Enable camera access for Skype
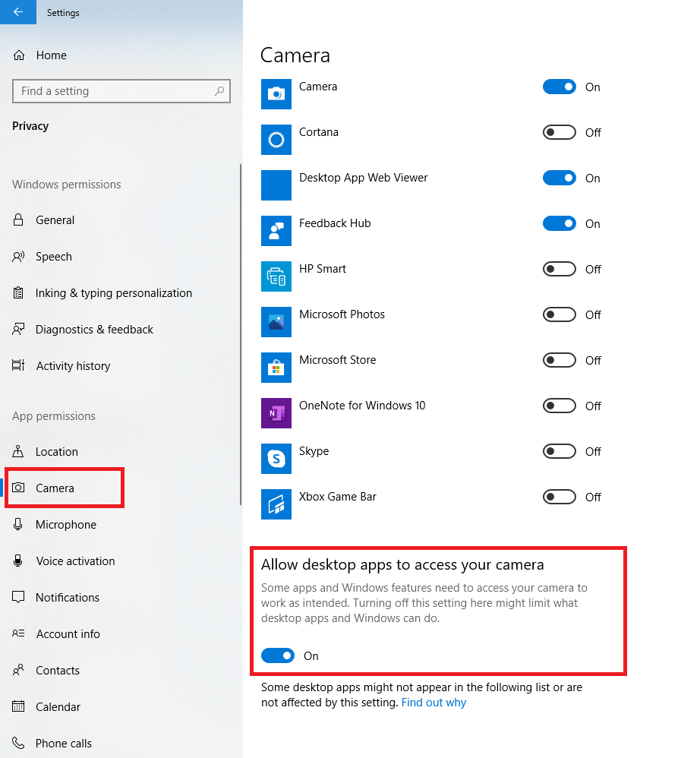 560,451
